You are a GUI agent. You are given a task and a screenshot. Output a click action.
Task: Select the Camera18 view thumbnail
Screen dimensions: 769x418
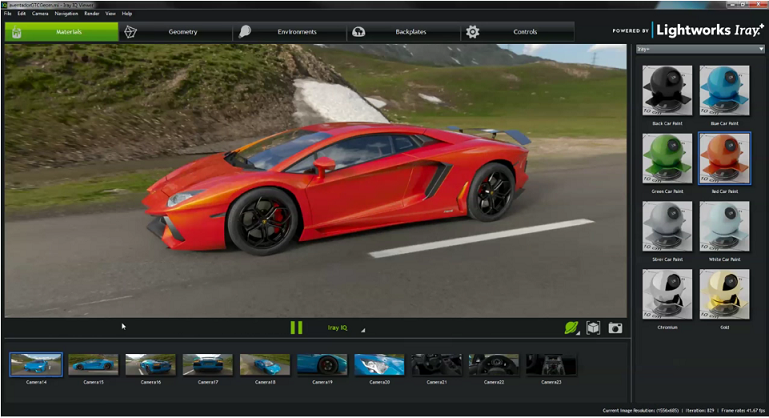(x=265, y=365)
